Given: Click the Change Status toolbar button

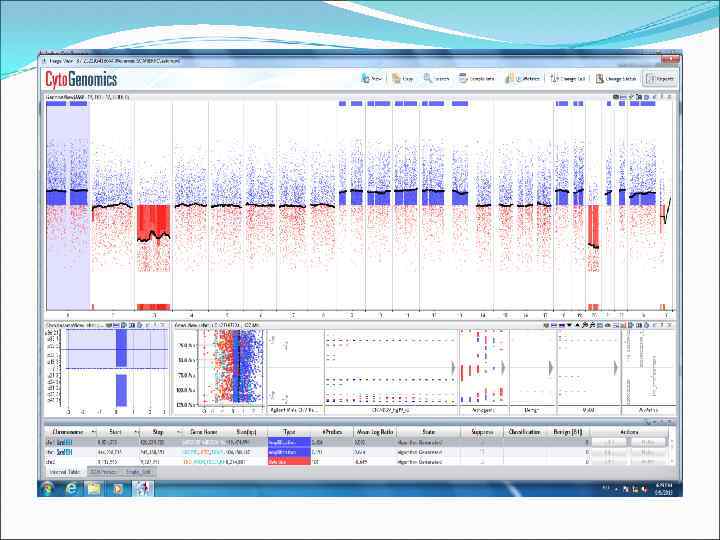Looking at the screenshot, I should [616, 79].
